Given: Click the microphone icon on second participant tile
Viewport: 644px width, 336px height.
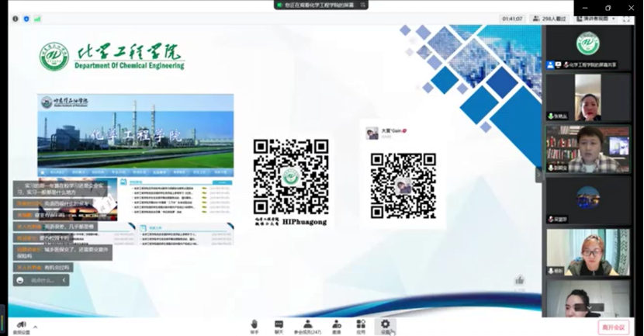Looking at the screenshot, I should coord(551,116).
